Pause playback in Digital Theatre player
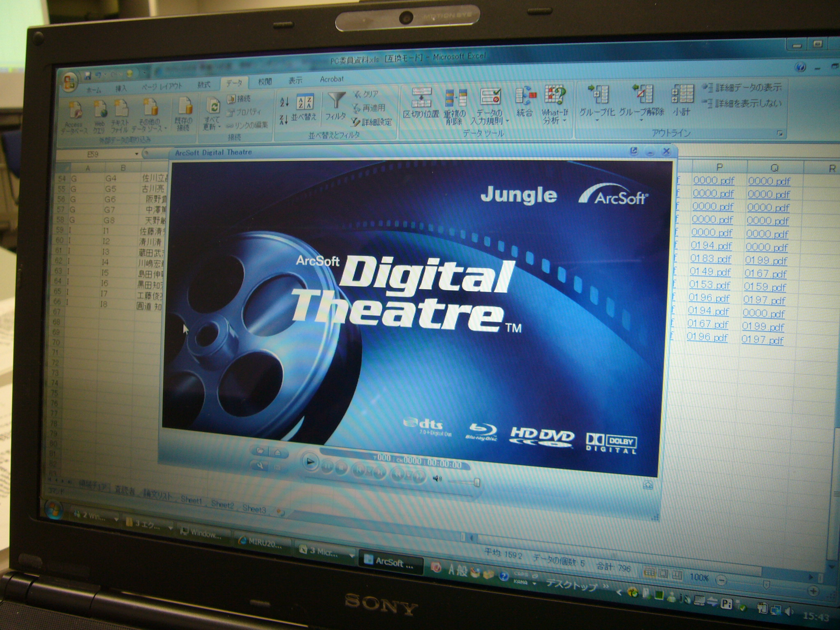 (327, 466)
